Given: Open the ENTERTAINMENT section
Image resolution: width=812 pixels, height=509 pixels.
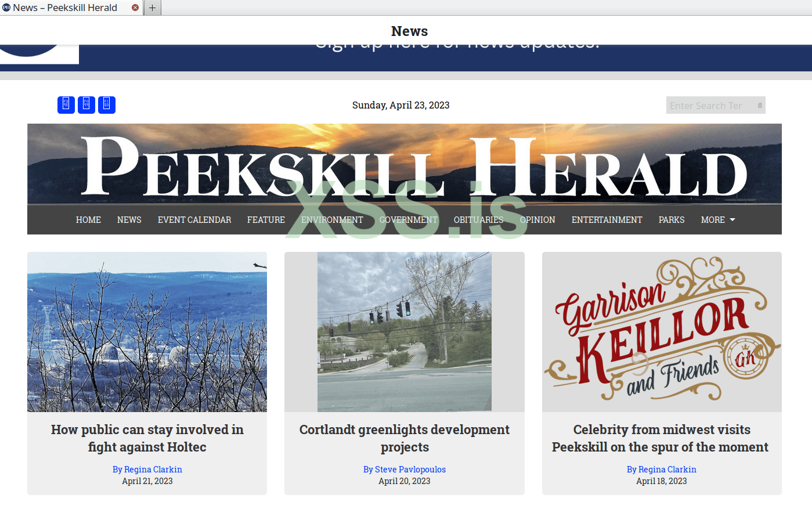Looking at the screenshot, I should pyautogui.click(x=607, y=220).
